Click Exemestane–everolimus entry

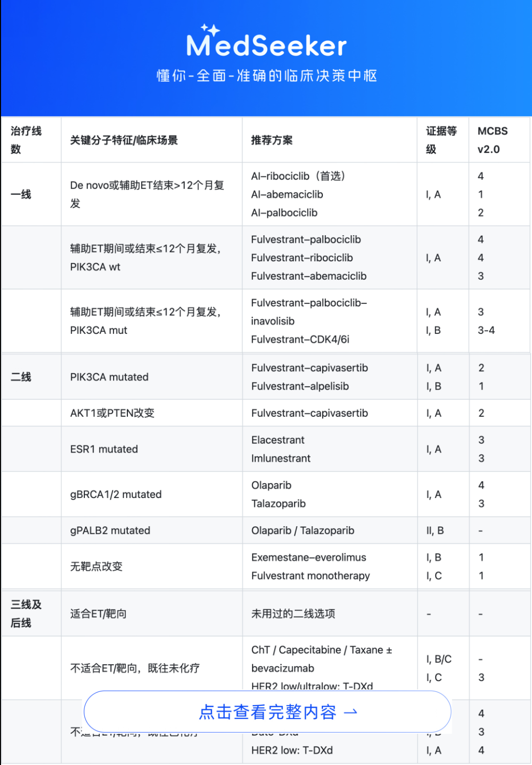coord(309,557)
